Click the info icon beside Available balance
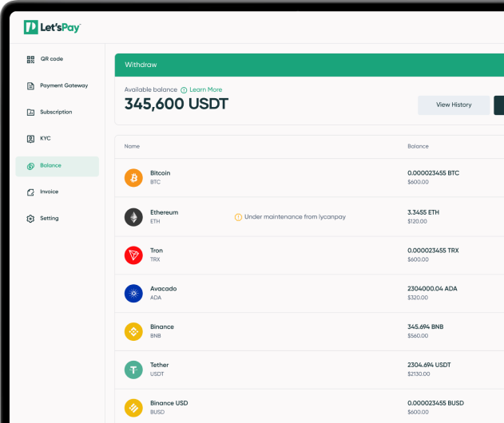 (x=184, y=90)
